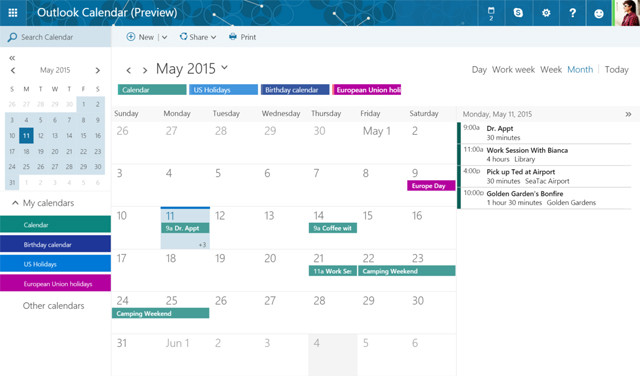Toggle the Calendar entry in My calendars
Screen dimensions: 640x376
point(55,225)
